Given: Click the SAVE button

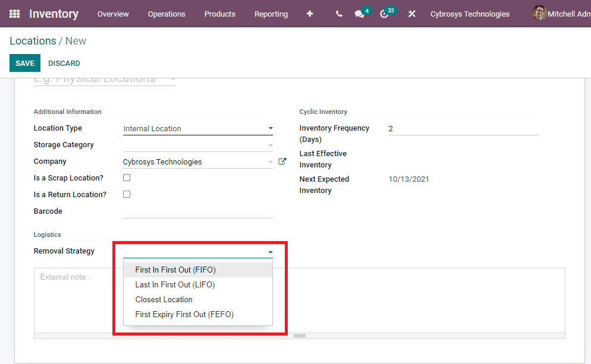Looking at the screenshot, I should (24, 63).
